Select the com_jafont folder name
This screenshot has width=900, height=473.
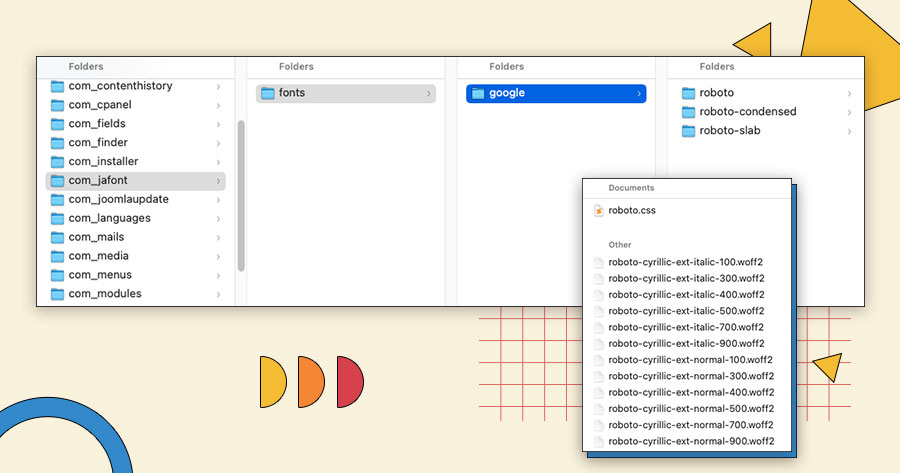coord(98,180)
